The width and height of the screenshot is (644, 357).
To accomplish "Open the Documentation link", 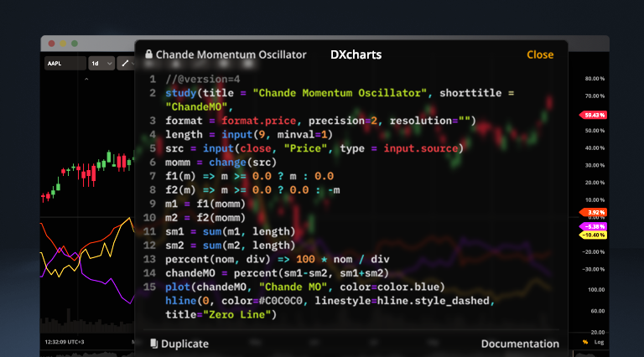I will click(x=520, y=344).
